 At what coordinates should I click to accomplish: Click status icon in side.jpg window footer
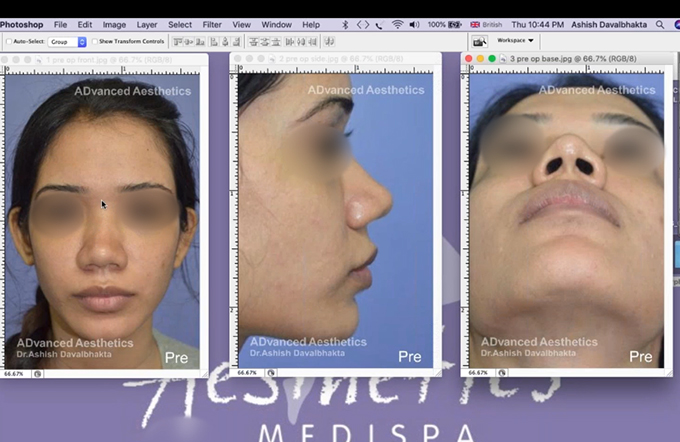point(271,373)
